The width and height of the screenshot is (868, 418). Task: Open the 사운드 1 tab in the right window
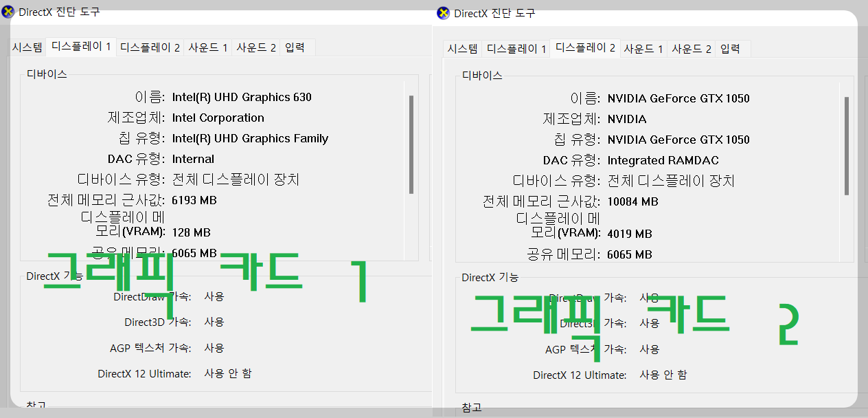click(643, 49)
